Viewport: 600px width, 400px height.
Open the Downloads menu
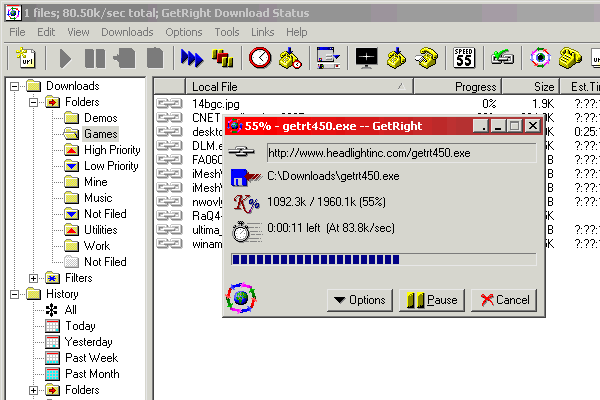[127, 32]
